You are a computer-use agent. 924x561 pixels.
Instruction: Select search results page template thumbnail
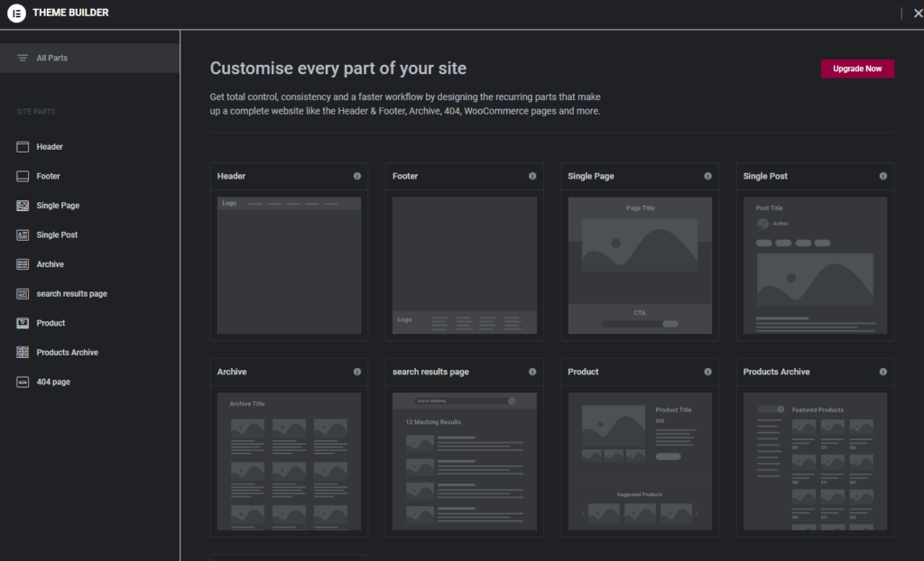[x=465, y=462]
